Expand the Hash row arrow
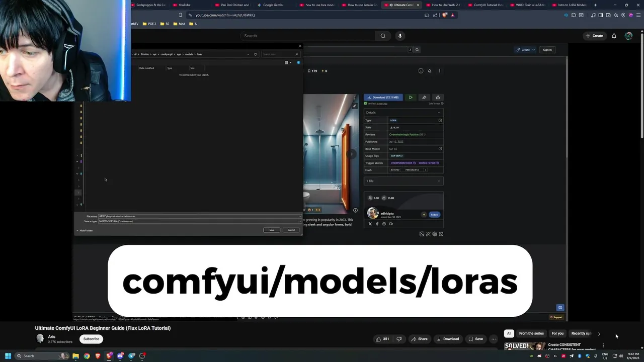 point(426,170)
